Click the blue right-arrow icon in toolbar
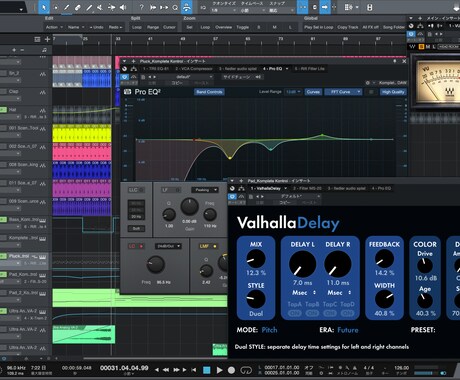 click(324, 7)
